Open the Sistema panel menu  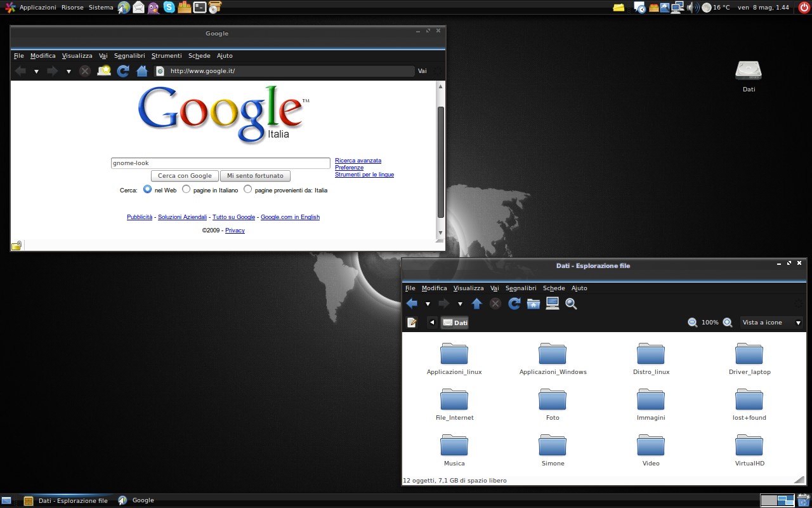(x=101, y=8)
